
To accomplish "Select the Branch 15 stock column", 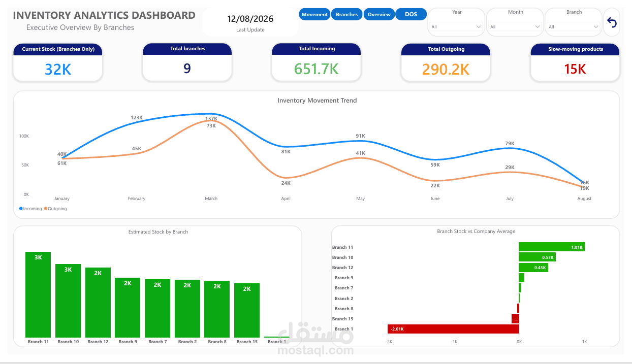I will click(x=247, y=311).
